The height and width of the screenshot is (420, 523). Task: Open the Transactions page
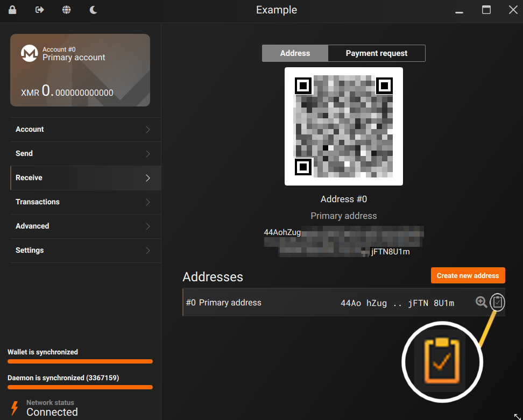point(86,202)
